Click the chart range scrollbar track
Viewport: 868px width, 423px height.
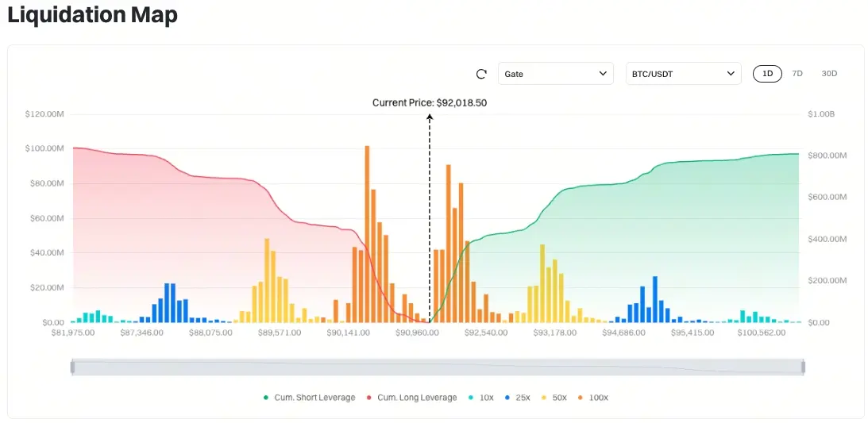coord(438,367)
